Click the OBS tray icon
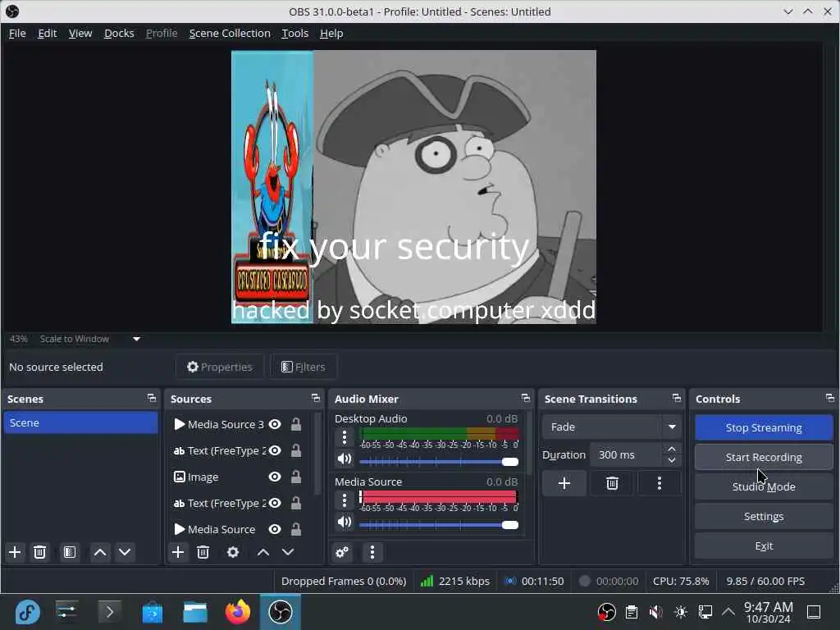Viewport: 840px width, 630px height. click(606, 612)
